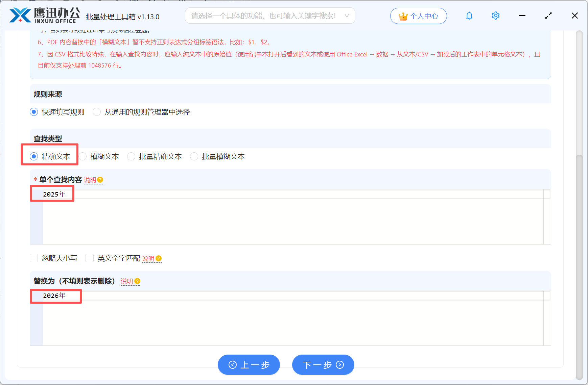
Task: Click the 鹰迅办公 logo icon
Action: (x=21, y=15)
